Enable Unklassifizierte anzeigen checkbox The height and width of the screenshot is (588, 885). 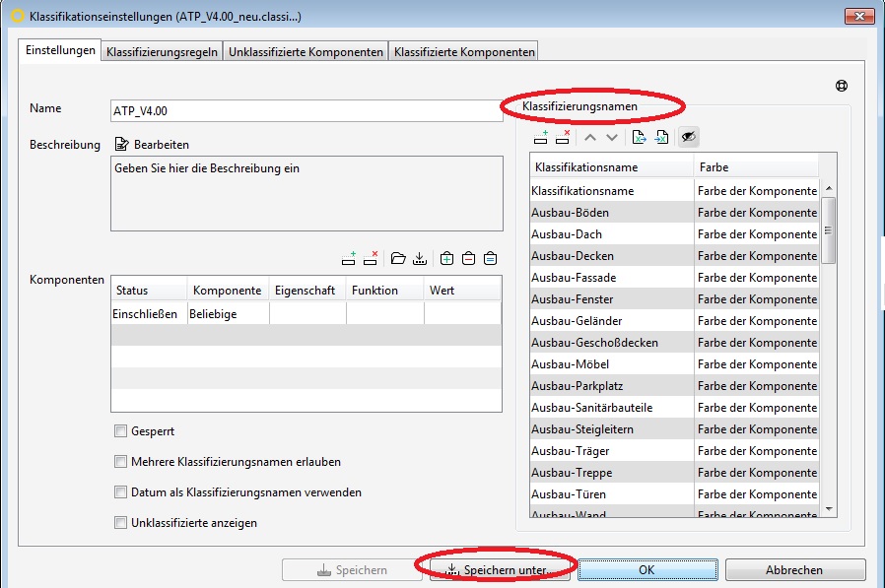coord(121,523)
